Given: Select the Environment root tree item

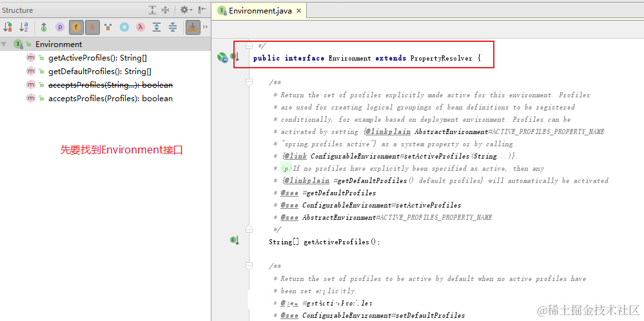Looking at the screenshot, I should click(105, 44).
